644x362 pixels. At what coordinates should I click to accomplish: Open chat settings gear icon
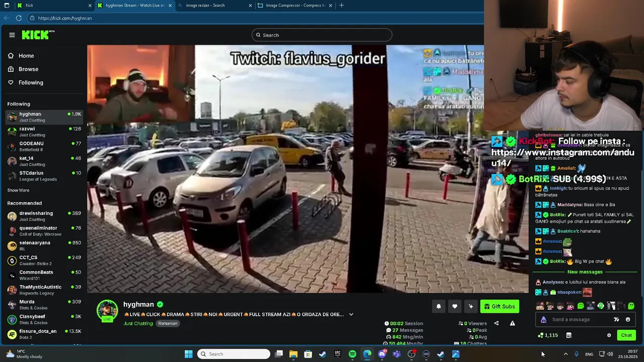pyautogui.click(x=609, y=335)
